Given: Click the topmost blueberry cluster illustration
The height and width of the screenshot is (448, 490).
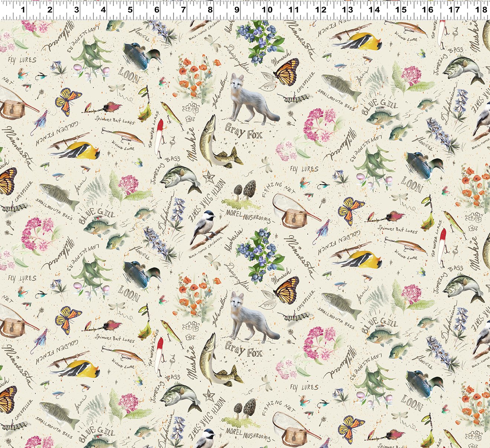Looking at the screenshot, I should coord(260,41).
